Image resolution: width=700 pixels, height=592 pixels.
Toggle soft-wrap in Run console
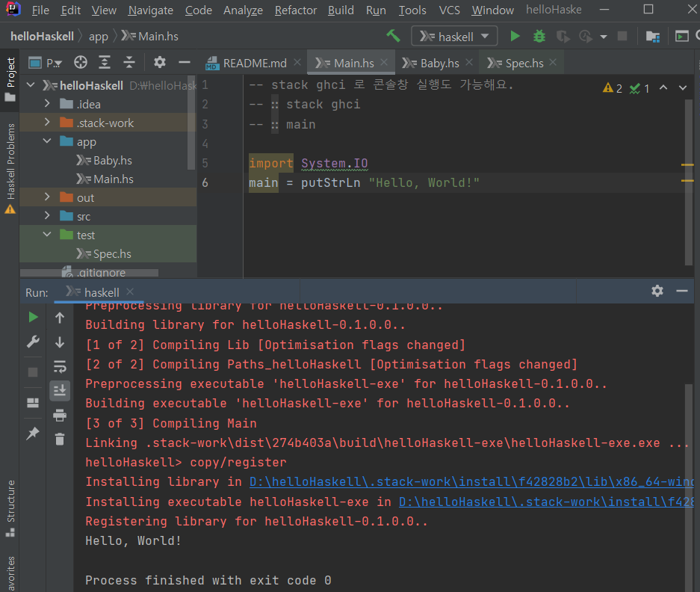(x=60, y=367)
